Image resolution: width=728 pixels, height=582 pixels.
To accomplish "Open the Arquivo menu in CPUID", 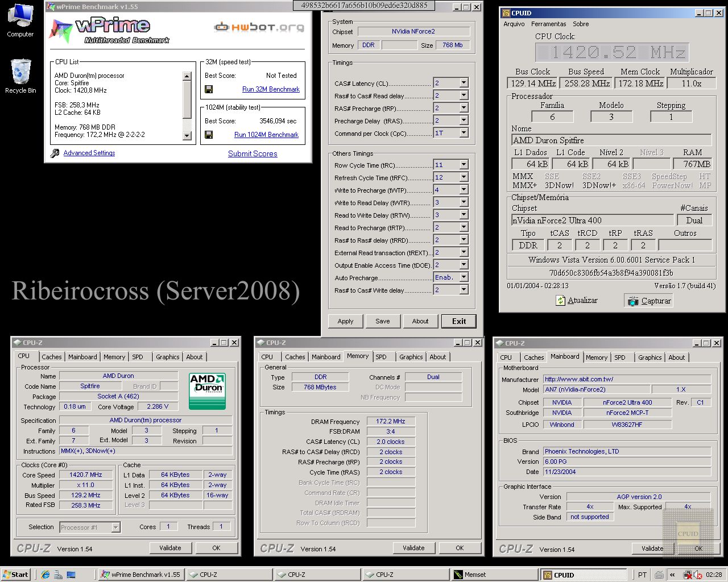I will pyautogui.click(x=514, y=24).
